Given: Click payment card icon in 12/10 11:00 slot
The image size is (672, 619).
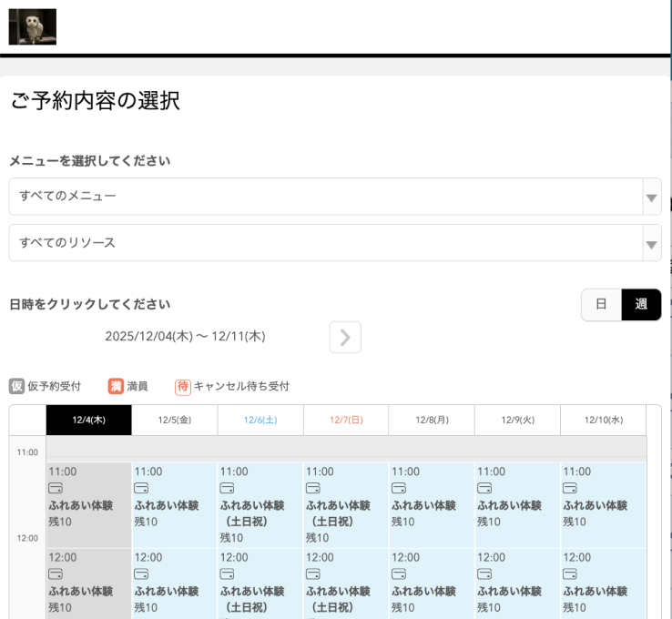Looking at the screenshot, I should pos(570,488).
